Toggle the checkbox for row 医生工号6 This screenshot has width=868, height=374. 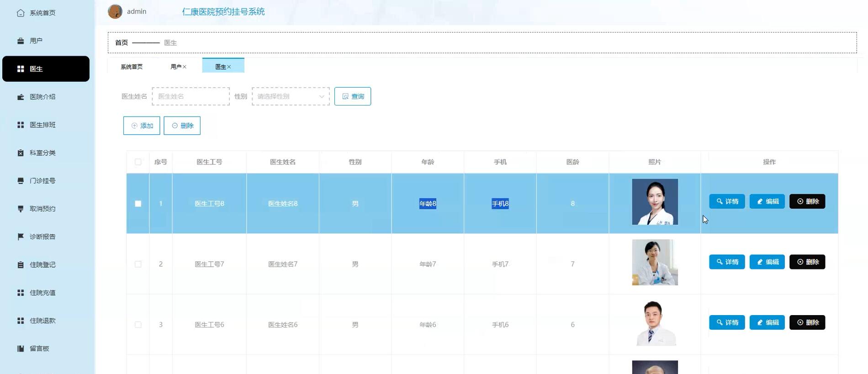coord(138,325)
